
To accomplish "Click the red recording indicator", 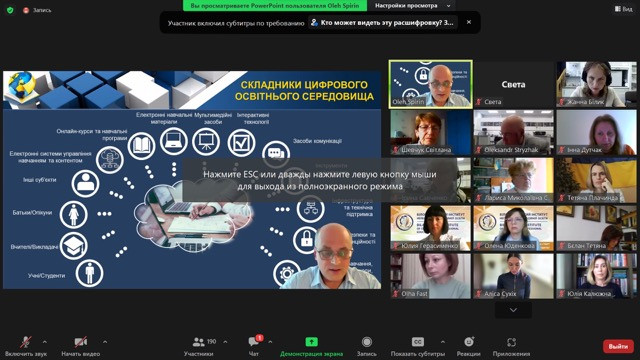I will (26, 10).
